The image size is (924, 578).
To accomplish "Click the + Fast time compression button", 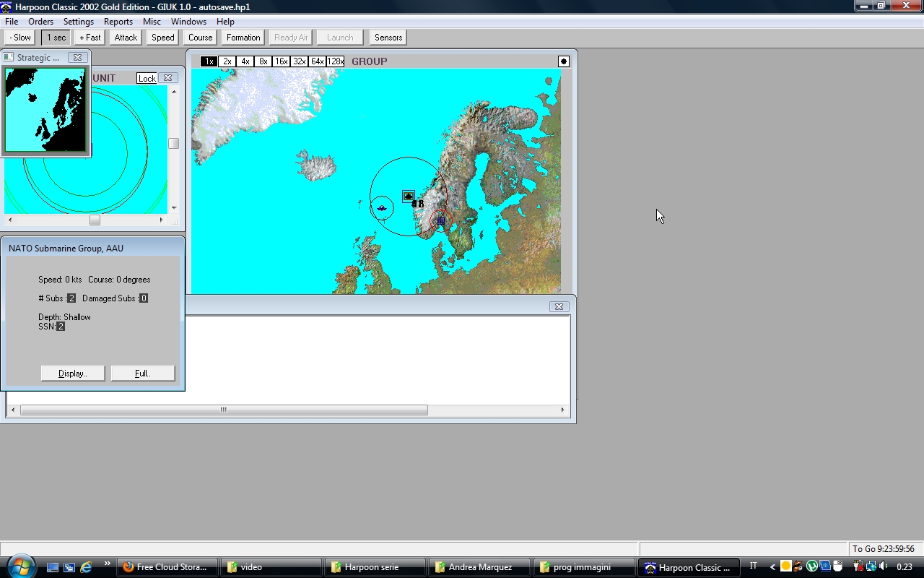I will tap(90, 38).
